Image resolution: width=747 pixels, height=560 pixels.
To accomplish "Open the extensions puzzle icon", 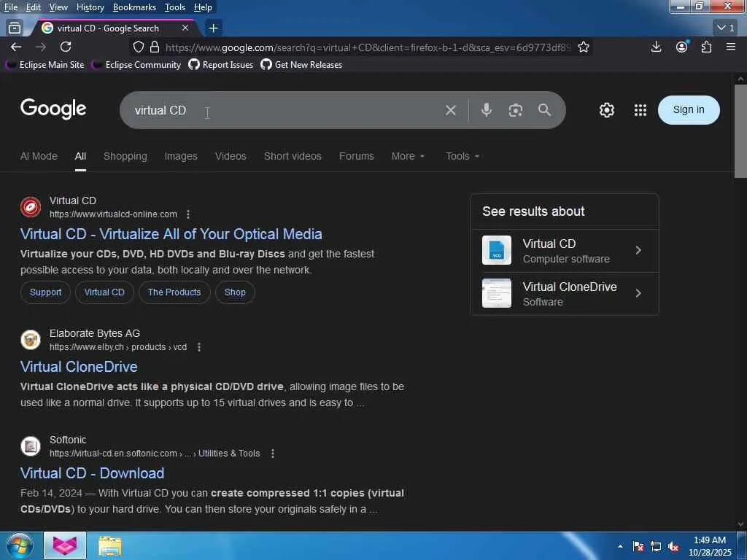I will click(x=706, y=47).
